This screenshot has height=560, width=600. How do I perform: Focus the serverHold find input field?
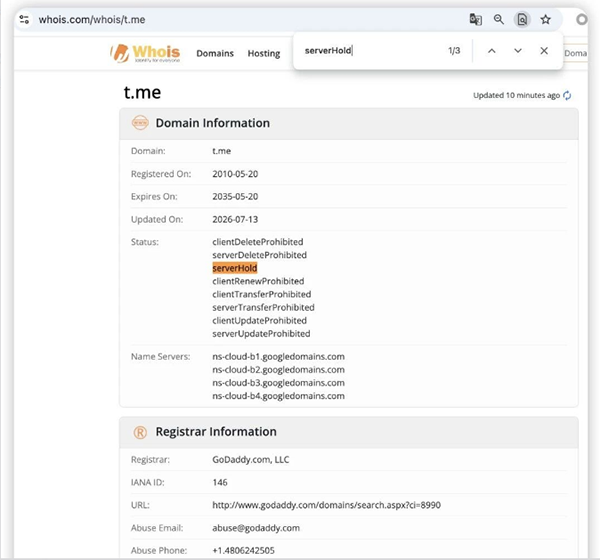[371, 51]
